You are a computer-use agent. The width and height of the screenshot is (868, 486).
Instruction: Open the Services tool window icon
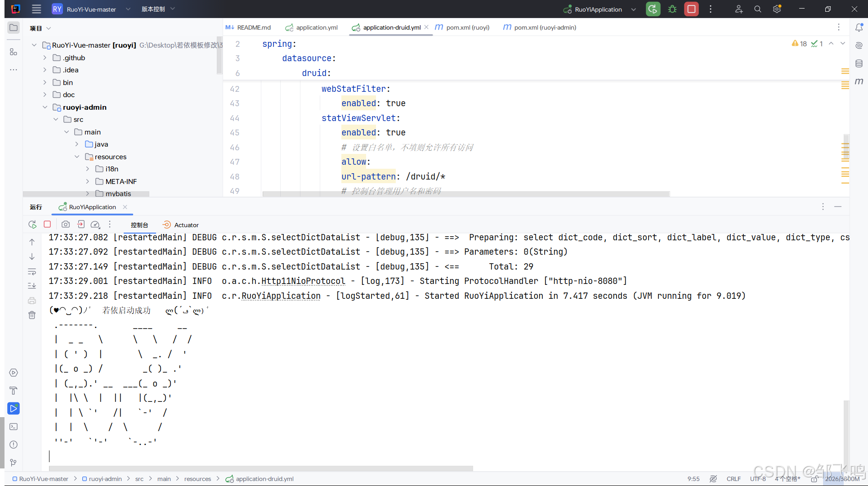tap(13, 373)
